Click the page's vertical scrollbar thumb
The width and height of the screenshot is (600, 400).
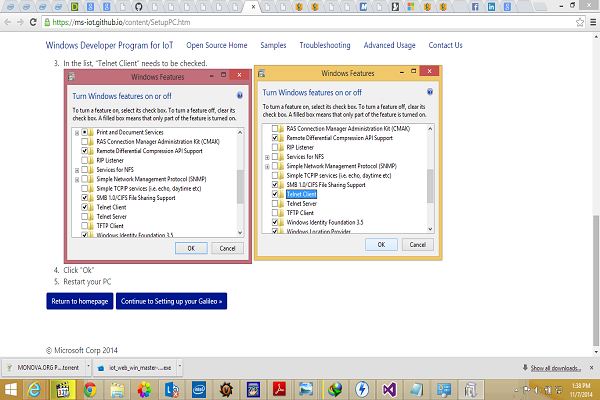click(x=596, y=279)
